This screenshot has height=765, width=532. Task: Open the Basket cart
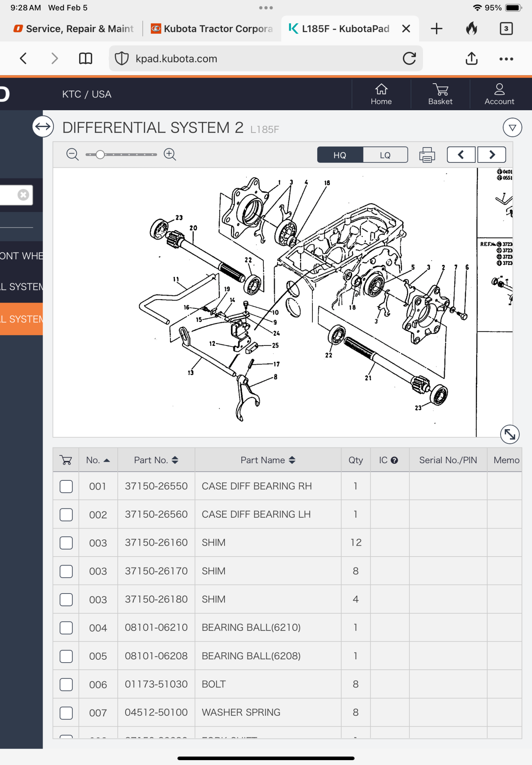440,94
